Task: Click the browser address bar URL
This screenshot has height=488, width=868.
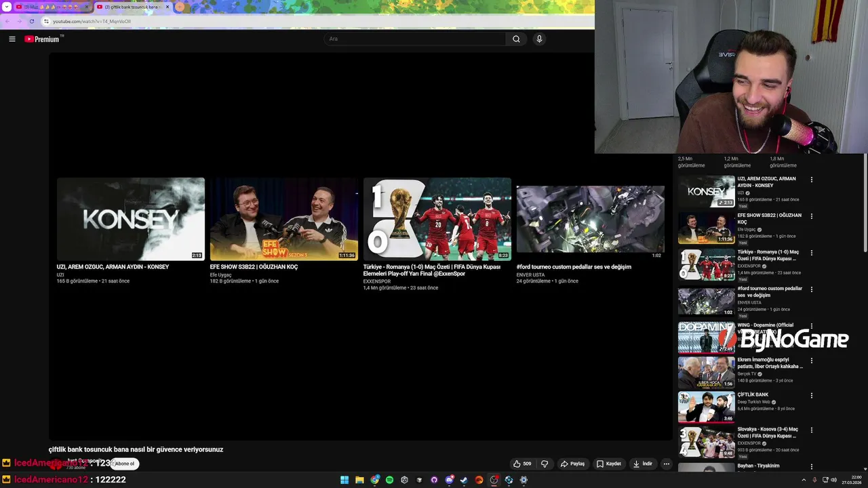Action: click(92, 21)
